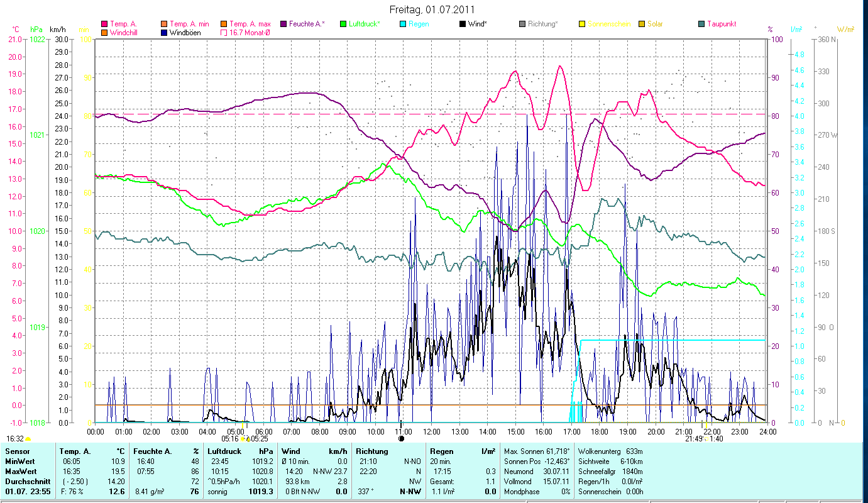Image resolution: width=868 pixels, height=503 pixels.
Task: Click the Luftdruck column header in table
Action: [223, 451]
